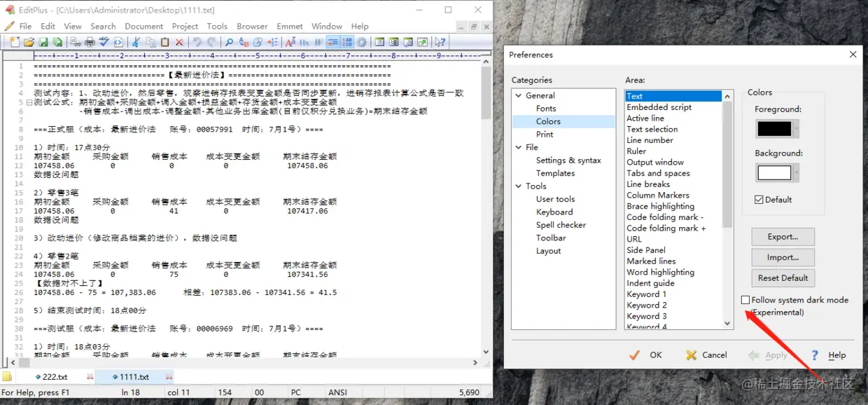The height and width of the screenshot is (405, 868).
Task: Select Spell checker category
Action: (x=561, y=225)
